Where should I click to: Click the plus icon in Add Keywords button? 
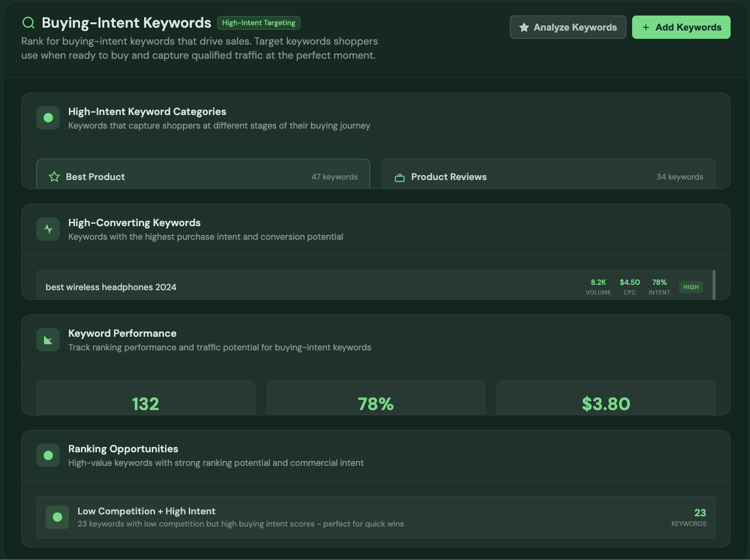click(x=645, y=27)
